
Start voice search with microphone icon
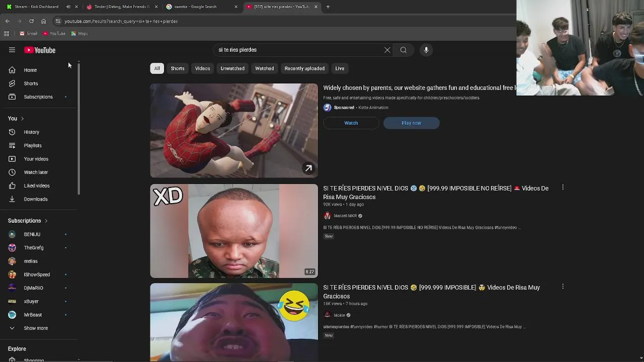coord(426,50)
